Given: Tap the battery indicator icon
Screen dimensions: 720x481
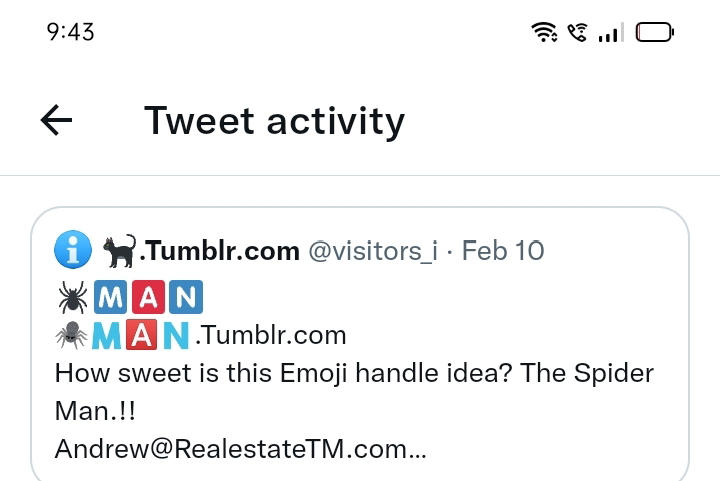Looking at the screenshot, I should 655,33.
